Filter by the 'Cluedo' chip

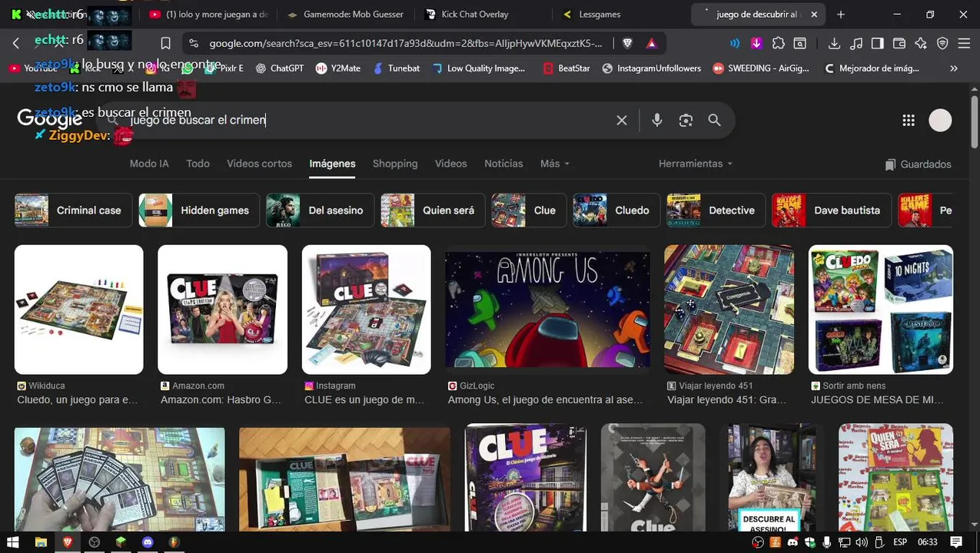pos(616,210)
